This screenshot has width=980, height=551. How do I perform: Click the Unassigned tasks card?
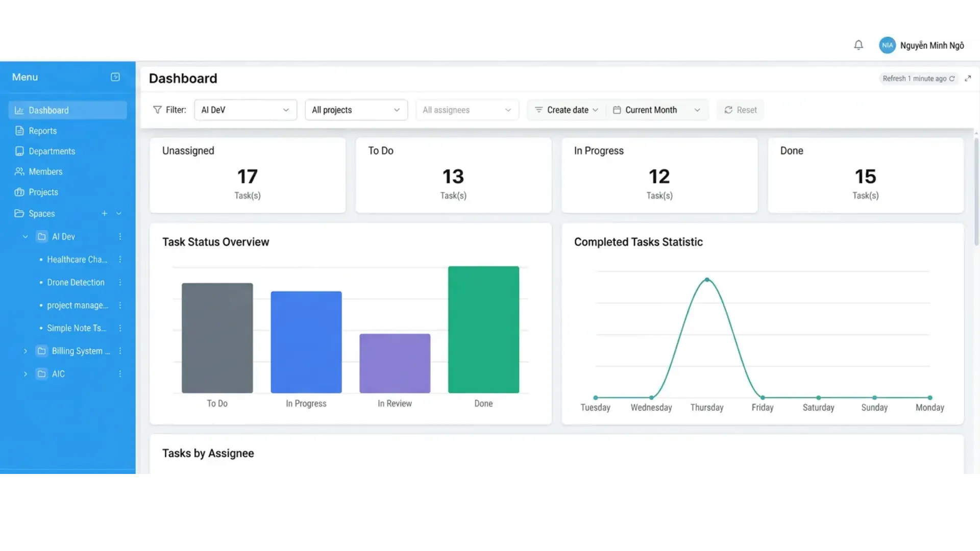pyautogui.click(x=248, y=175)
